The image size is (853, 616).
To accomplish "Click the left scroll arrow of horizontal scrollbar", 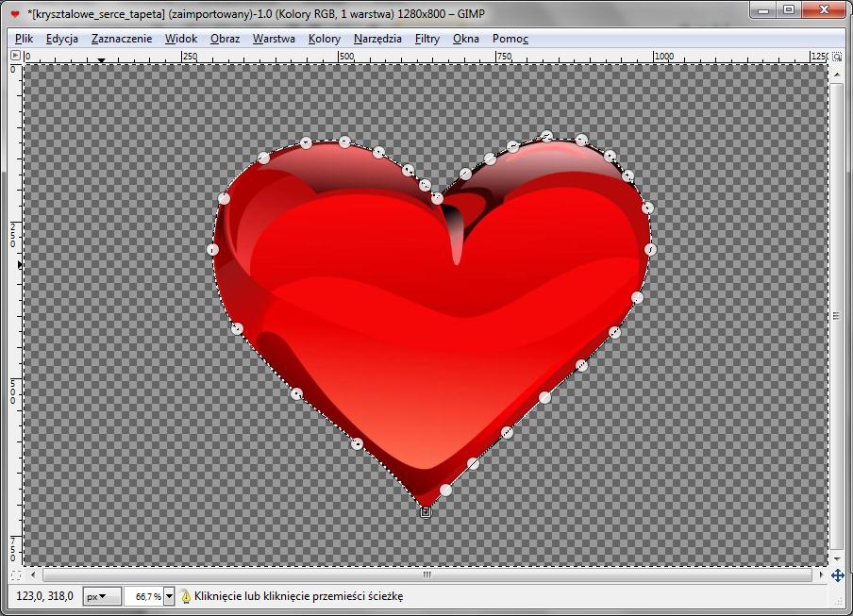I will click(33, 574).
